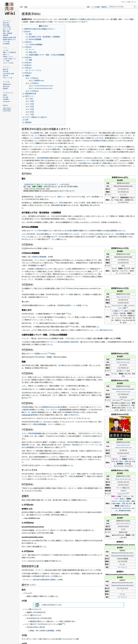The width and height of the screenshot is (138, 644).
Task: Open the 長谷川亮太 category link in the sidebar
Action: pyautogui.click(x=6, y=86)
